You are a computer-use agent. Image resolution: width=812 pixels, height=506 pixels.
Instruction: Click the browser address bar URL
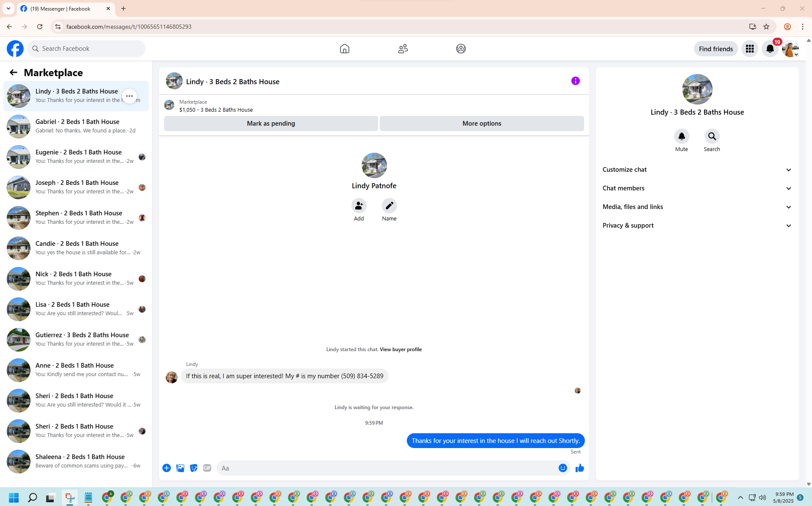[x=129, y=27]
